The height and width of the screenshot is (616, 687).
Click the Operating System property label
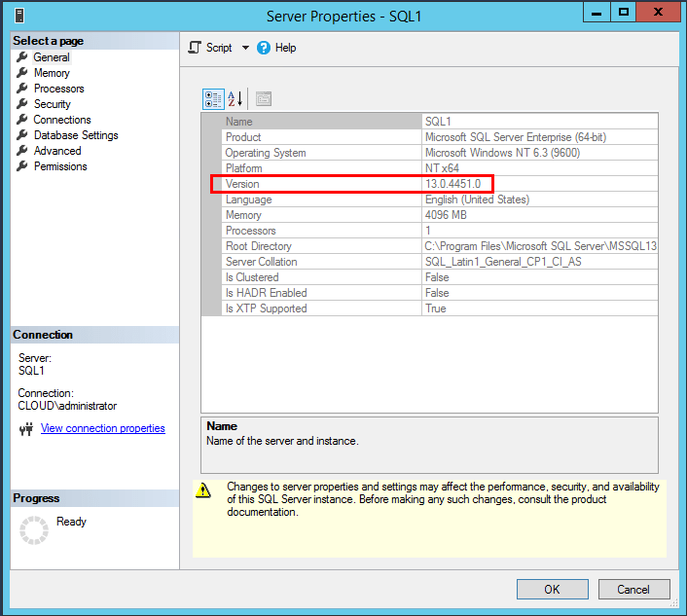266,153
